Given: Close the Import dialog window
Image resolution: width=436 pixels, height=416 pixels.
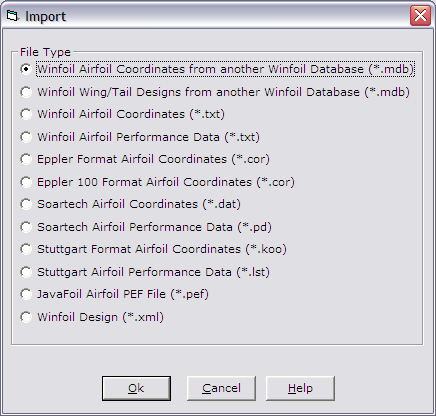Looking at the screenshot, I should pyautogui.click(x=420, y=16).
